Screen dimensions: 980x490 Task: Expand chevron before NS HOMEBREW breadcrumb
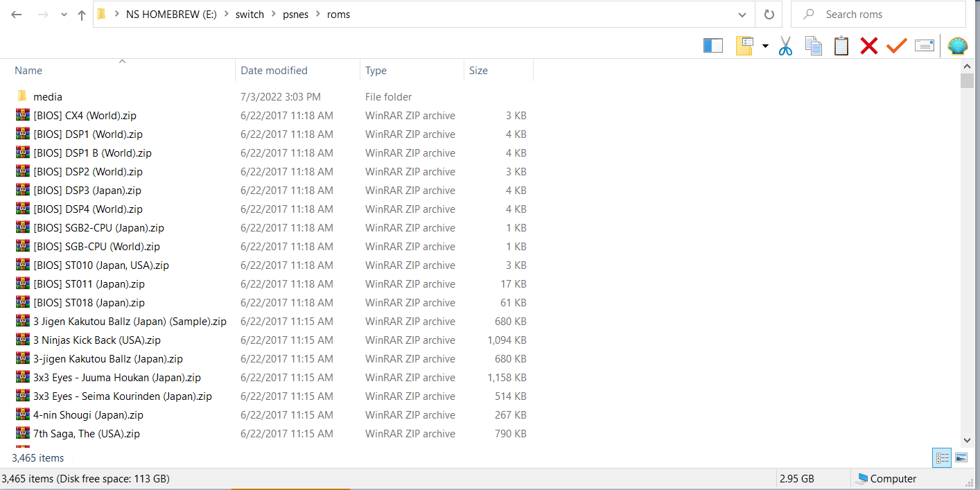click(116, 15)
